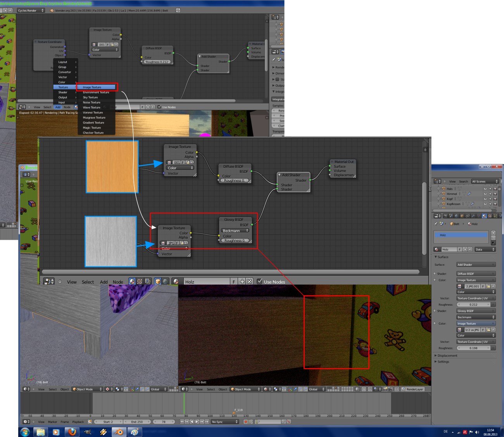Open the Beckmann distribution dropdown in properties
This screenshot has height=437, width=504.
point(476,317)
